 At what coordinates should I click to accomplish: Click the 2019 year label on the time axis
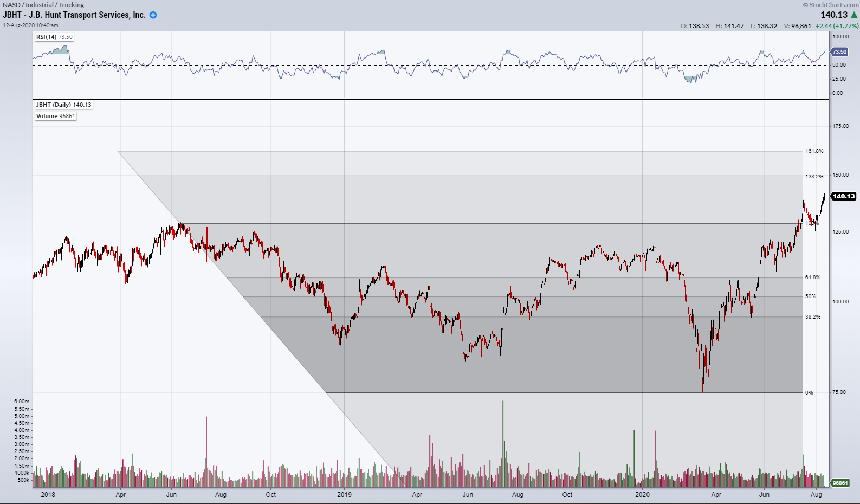[344, 495]
